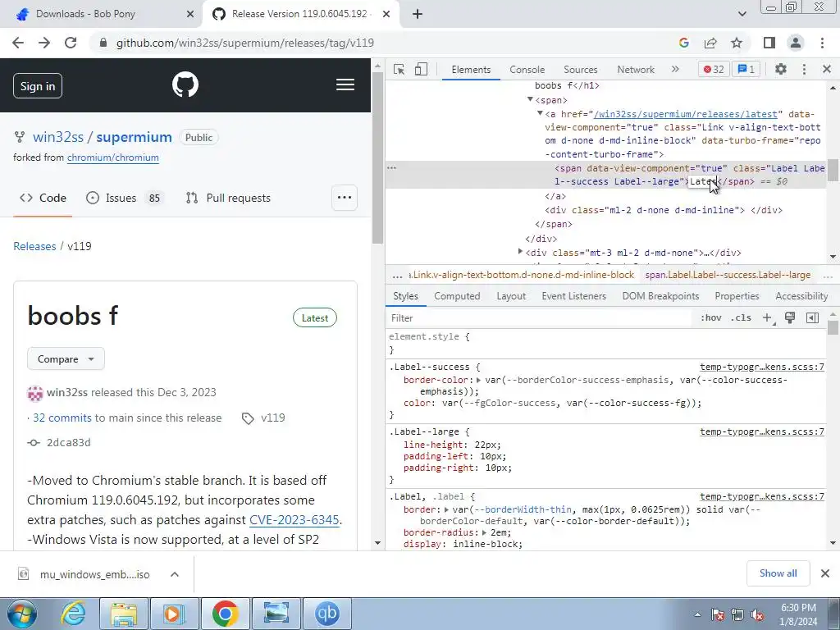
Task: Go to the Issues tab
Action: (x=125, y=199)
